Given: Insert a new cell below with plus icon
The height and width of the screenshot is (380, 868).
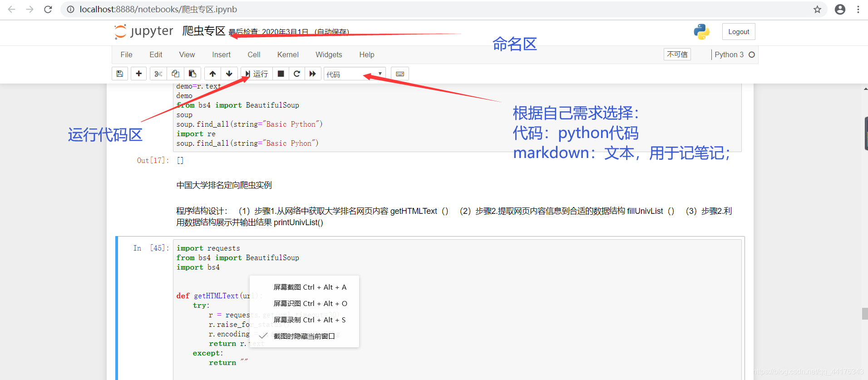Looking at the screenshot, I should tap(139, 74).
